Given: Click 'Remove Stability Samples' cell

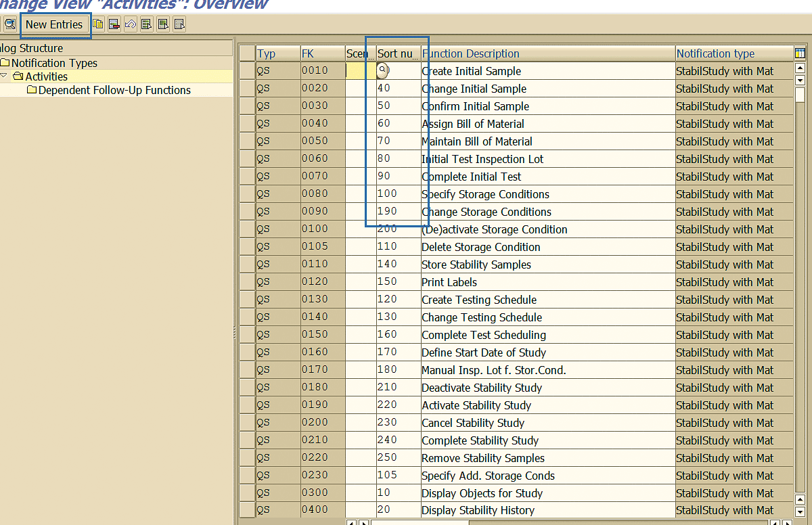Looking at the screenshot, I should click(x=548, y=458).
